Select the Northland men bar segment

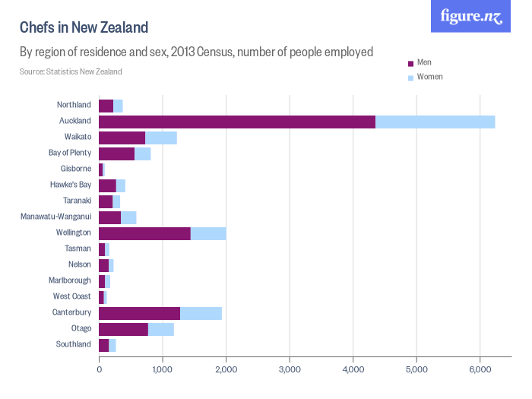click(x=106, y=105)
